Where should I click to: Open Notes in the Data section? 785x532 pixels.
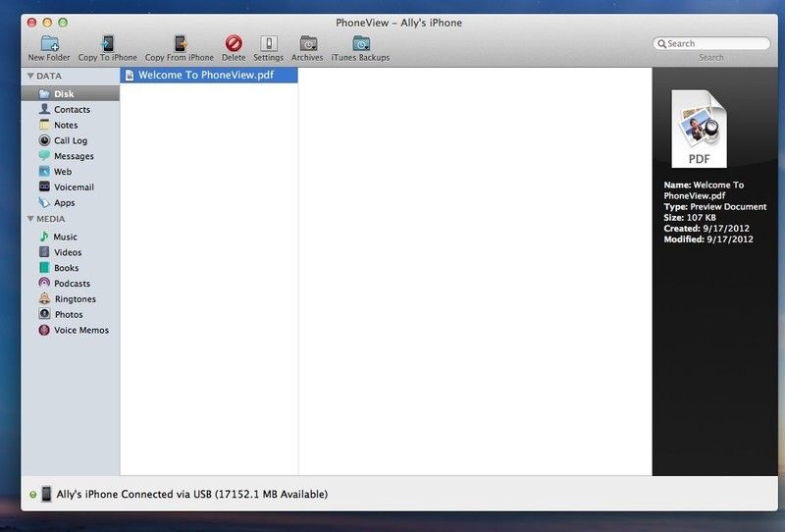point(66,126)
